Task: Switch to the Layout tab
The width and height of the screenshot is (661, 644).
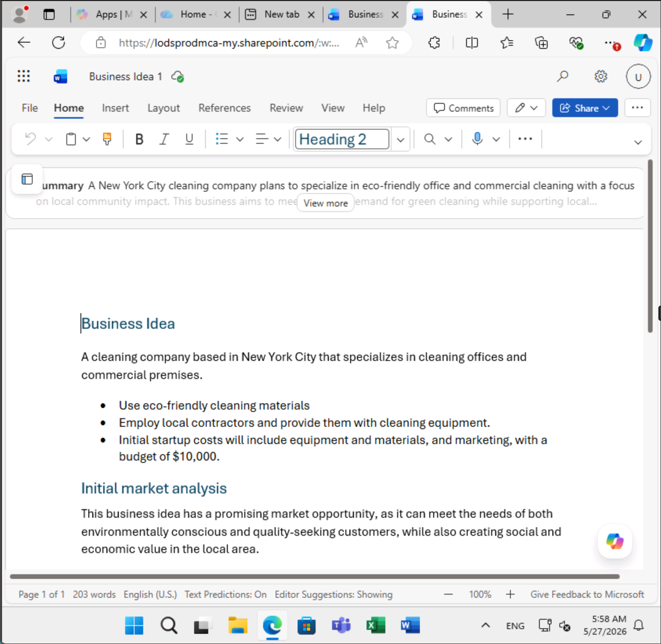Action: 164,108
